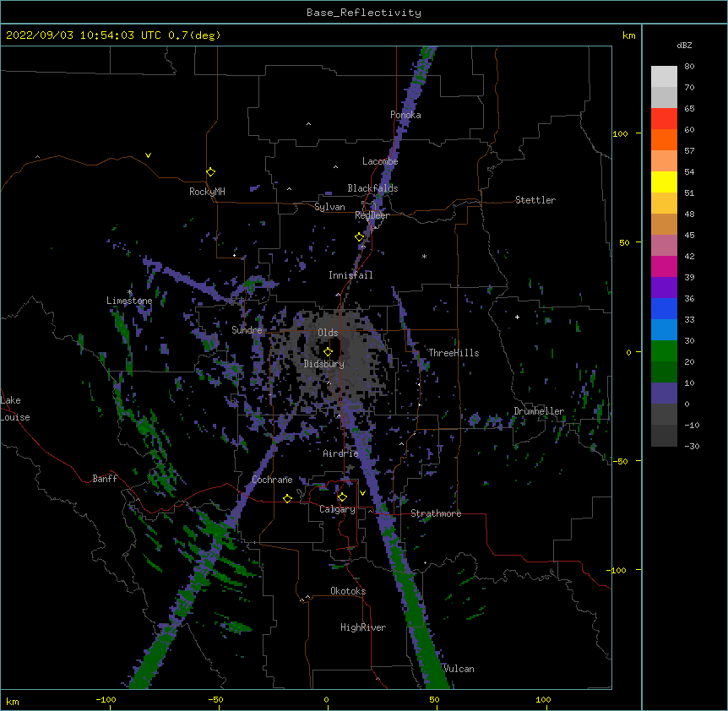The width and height of the screenshot is (728, 711).
Task: Click the mauve 42-45 dBZ swatch
Action: [664, 246]
